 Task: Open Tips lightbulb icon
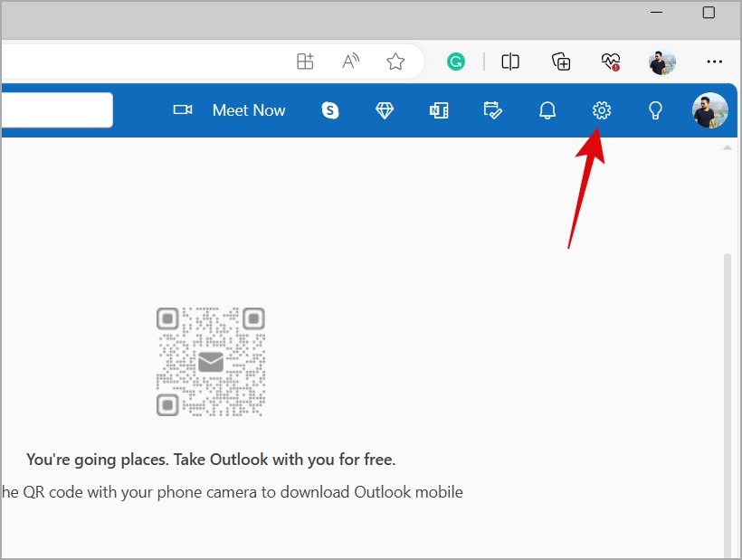point(655,110)
